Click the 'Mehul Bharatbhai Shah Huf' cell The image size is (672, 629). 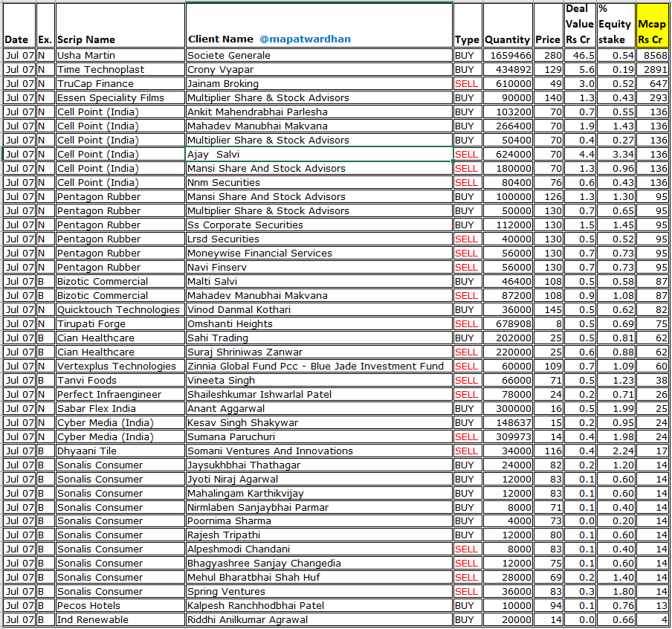319,578
